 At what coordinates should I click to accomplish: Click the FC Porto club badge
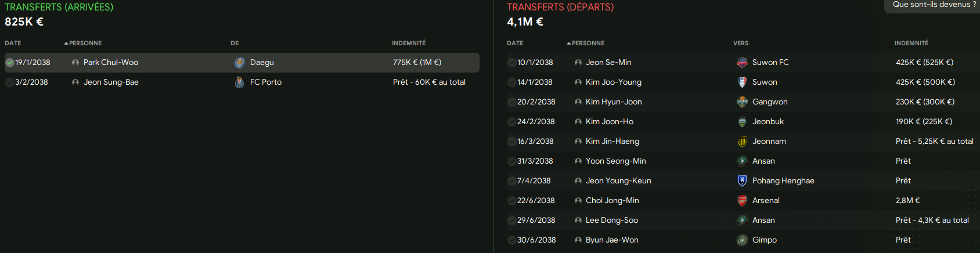click(239, 82)
